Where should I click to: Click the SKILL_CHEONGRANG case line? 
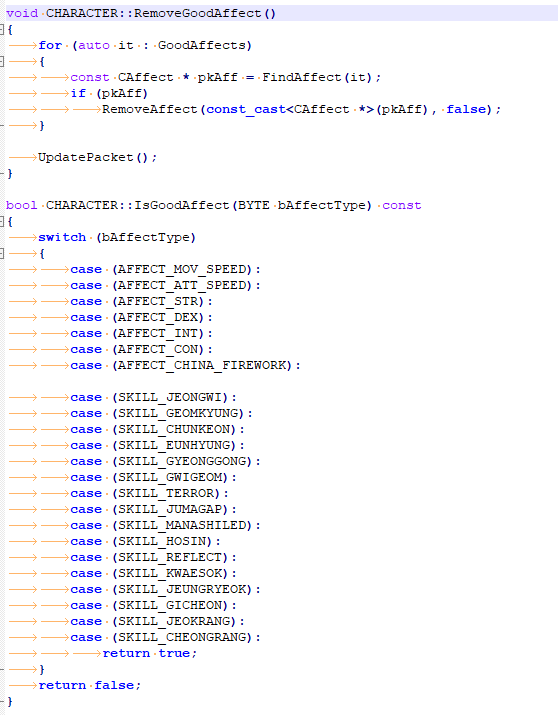tap(165, 637)
